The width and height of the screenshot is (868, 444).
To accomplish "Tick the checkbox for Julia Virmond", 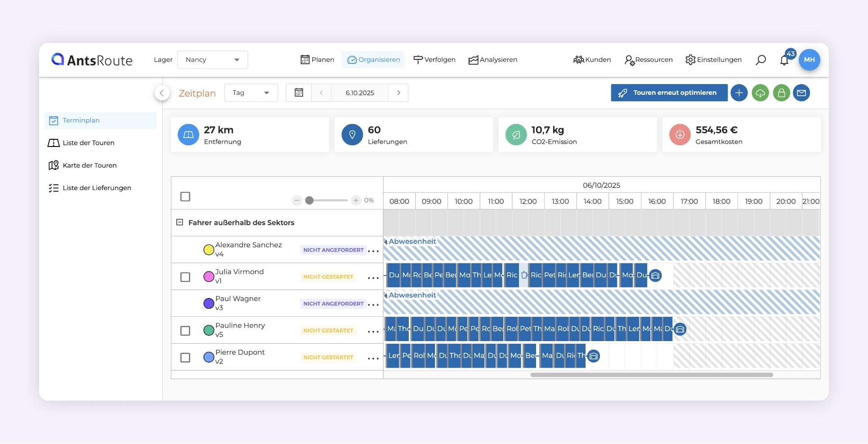I will (185, 277).
